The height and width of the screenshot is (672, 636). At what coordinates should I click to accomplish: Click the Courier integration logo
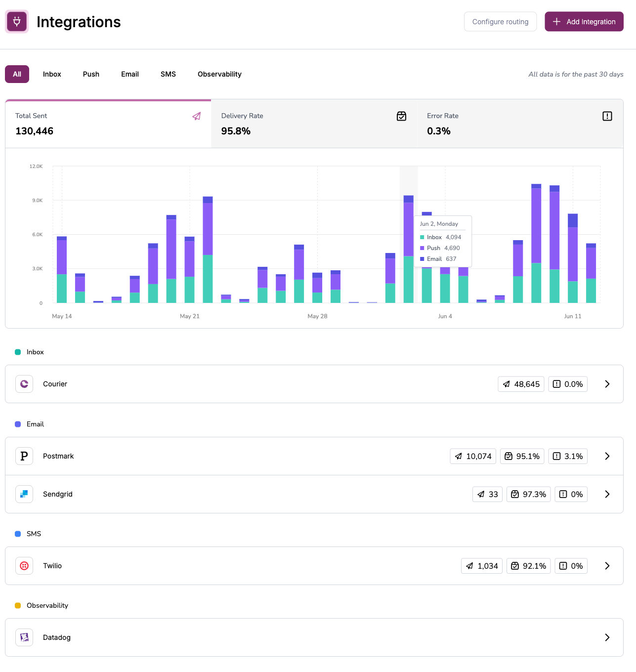pyautogui.click(x=24, y=384)
